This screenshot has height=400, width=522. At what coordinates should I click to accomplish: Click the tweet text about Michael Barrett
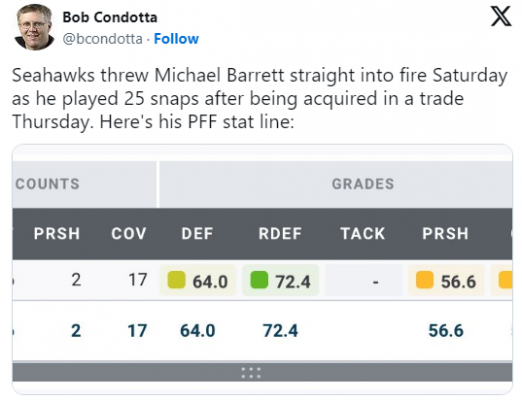(260, 98)
